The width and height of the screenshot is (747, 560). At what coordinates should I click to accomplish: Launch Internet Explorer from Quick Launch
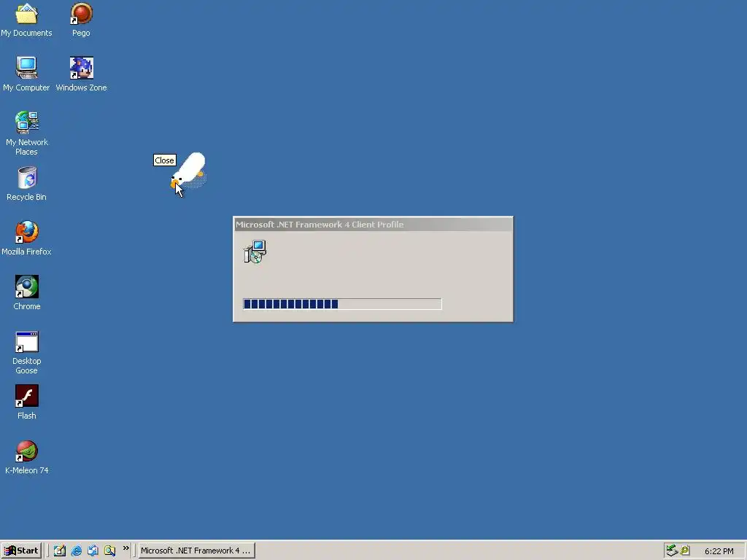pyautogui.click(x=76, y=551)
